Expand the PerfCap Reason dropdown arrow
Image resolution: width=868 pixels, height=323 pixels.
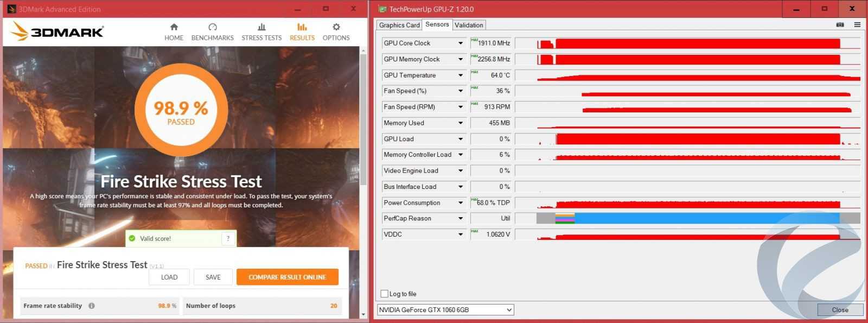coord(461,219)
